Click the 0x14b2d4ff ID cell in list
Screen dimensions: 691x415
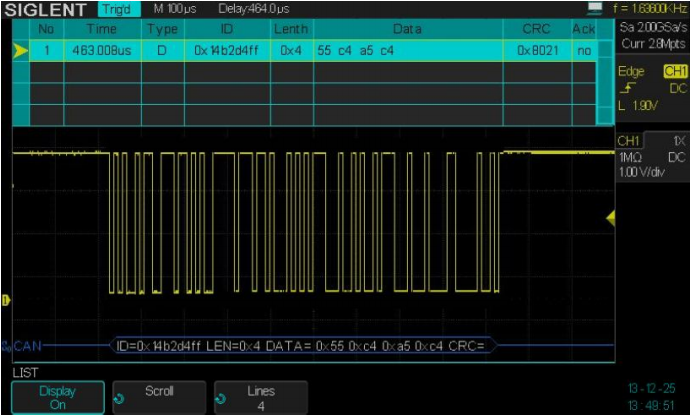227,51
